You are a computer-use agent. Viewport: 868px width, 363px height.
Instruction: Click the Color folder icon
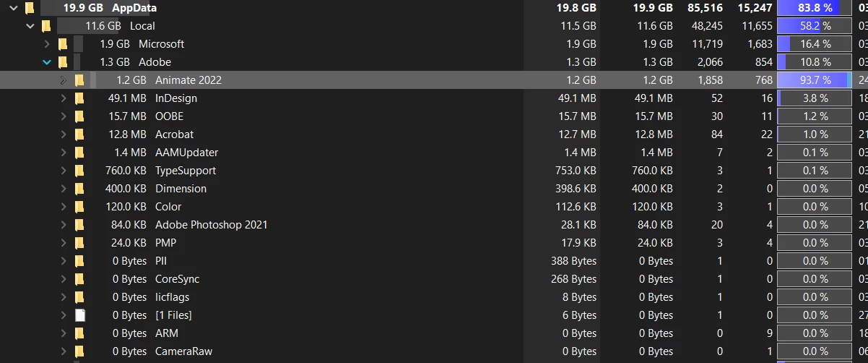pos(79,207)
